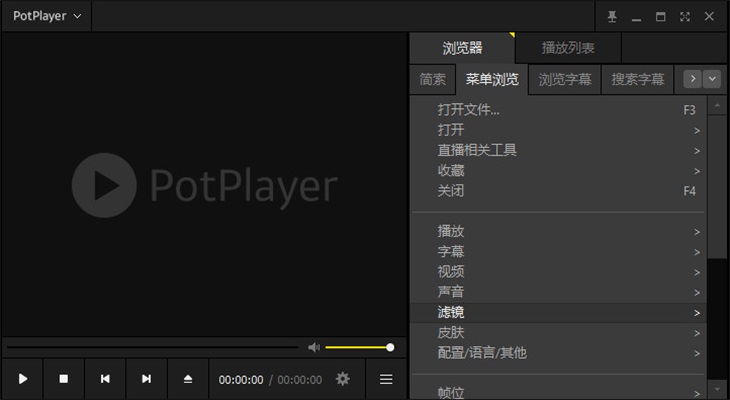Screen dimensions: 730x400
Task: Expand the 收藏 submenu
Action: pyautogui.click(x=558, y=171)
